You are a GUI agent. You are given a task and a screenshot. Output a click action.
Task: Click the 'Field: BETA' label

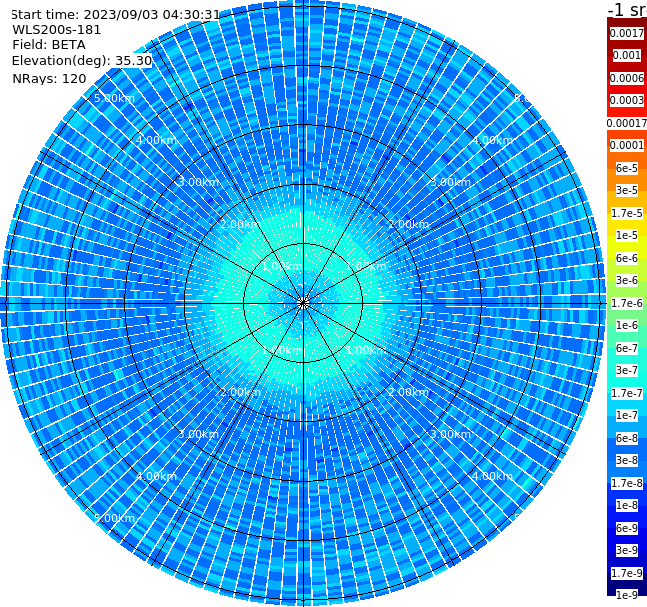[49, 45]
